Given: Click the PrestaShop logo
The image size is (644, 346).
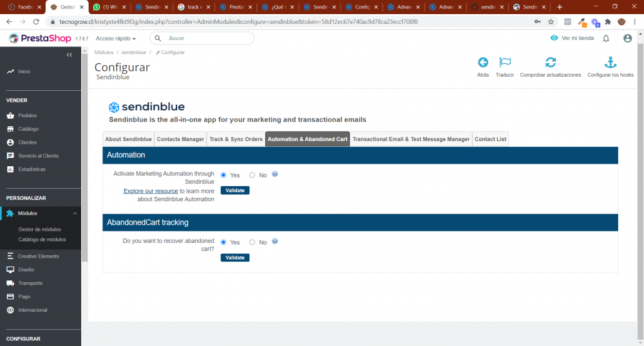Looking at the screenshot, I should pos(40,38).
